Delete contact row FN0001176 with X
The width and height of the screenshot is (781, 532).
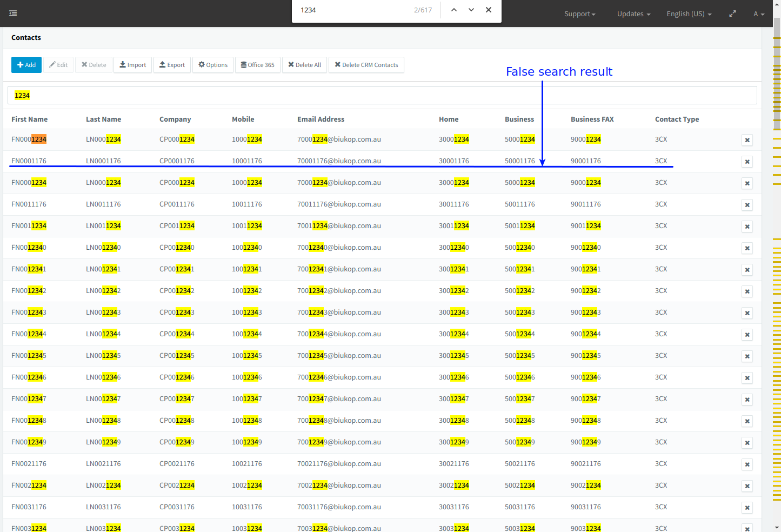click(747, 162)
